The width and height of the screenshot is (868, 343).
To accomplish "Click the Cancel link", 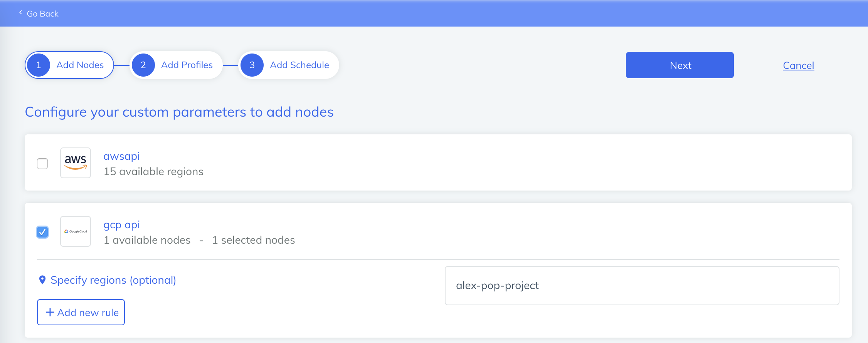I will (798, 65).
